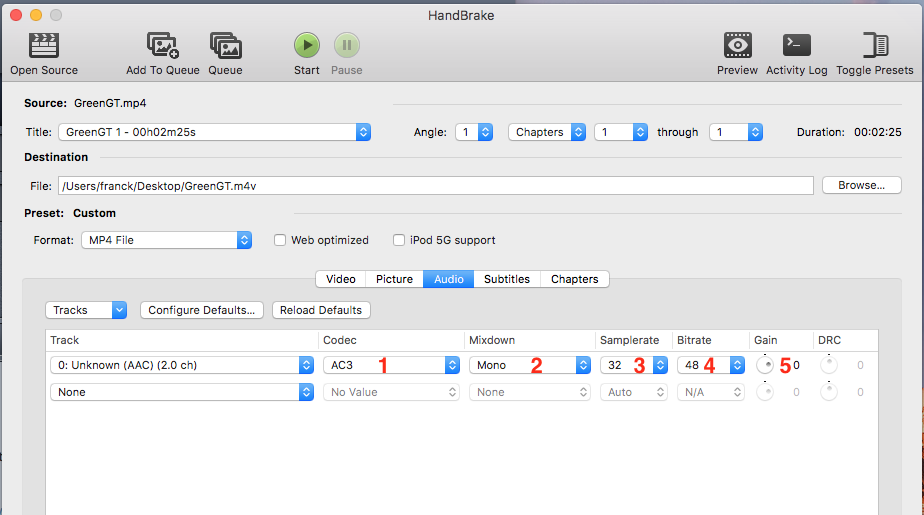Open the Track dropdown '0: Unknown (AAC)'
The width and height of the screenshot is (924, 515).
[182, 365]
